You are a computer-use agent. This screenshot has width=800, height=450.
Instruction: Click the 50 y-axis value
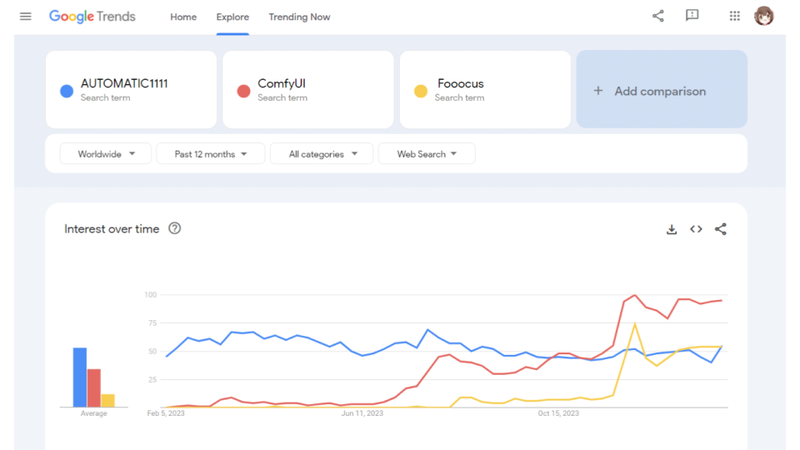(x=152, y=351)
